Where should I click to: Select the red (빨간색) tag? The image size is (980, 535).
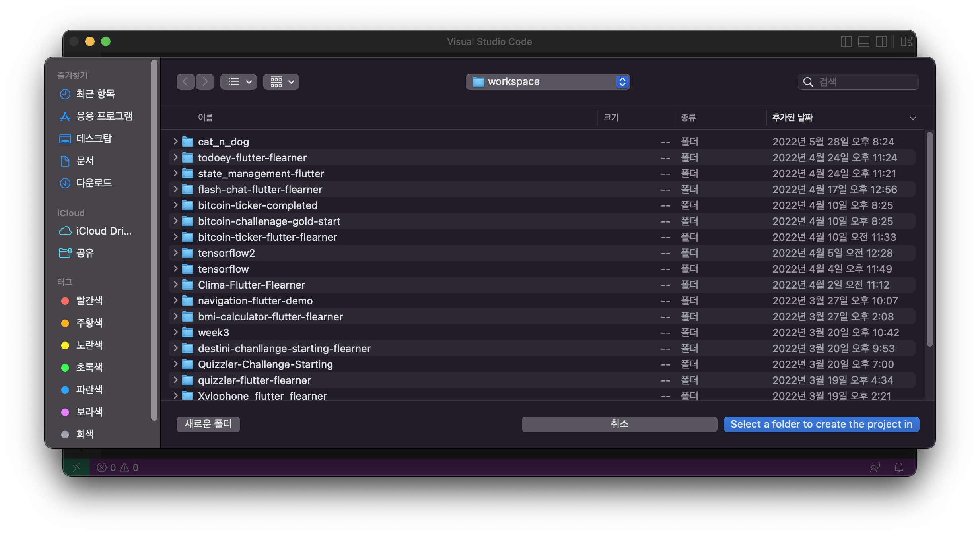[x=89, y=300]
